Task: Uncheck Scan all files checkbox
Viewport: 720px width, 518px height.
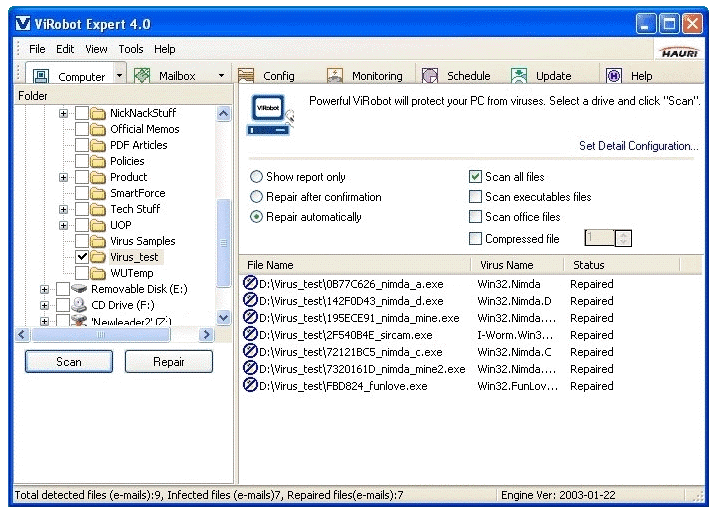Action: (476, 177)
